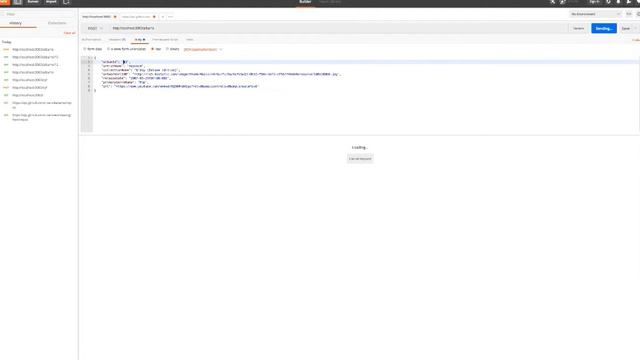Open the Runner from the top bar

pos(33,2)
